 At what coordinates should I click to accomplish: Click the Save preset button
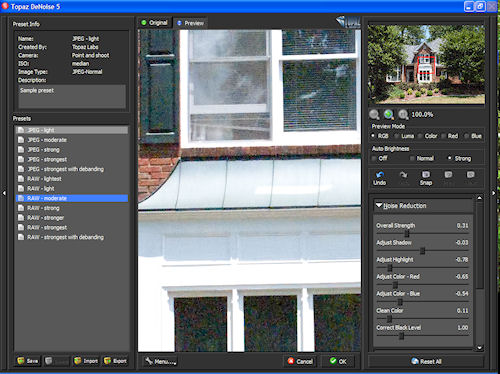tap(28, 361)
